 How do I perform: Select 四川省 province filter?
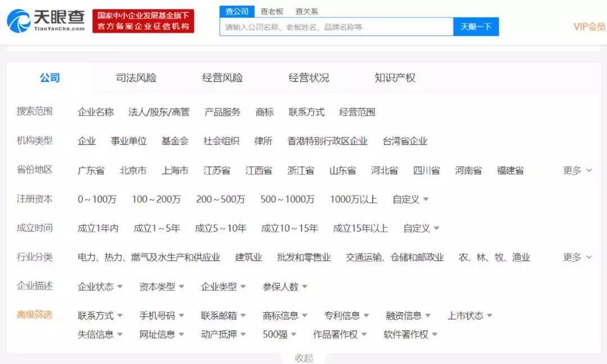pos(427,170)
